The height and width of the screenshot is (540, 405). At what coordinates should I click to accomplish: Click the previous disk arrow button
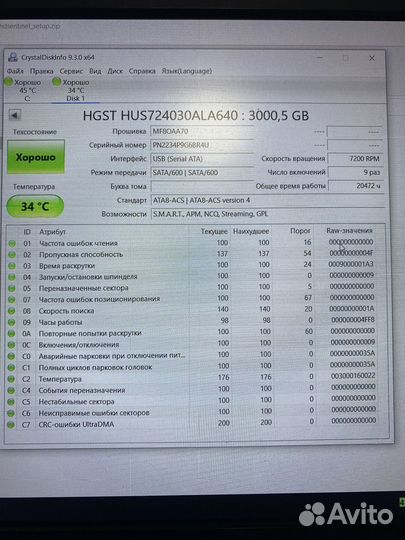(15, 115)
